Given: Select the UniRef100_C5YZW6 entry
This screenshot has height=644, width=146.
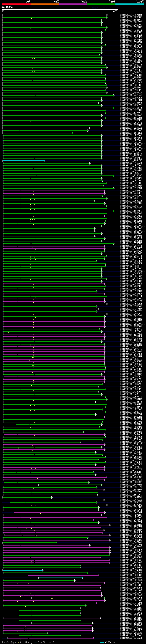Looking at the screenshot, I should pyautogui.click(x=131, y=27).
